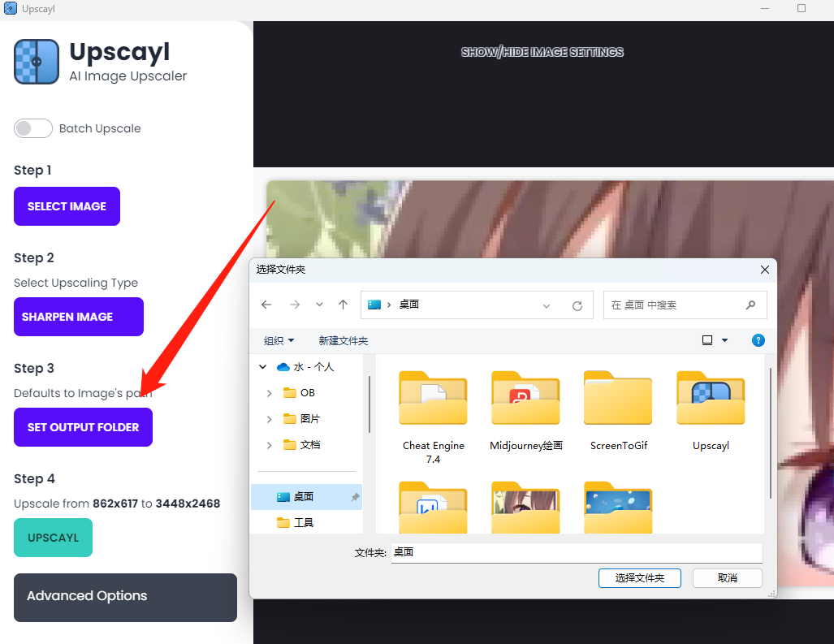Click the 文件夹 name input field

pyautogui.click(x=577, y=552)
